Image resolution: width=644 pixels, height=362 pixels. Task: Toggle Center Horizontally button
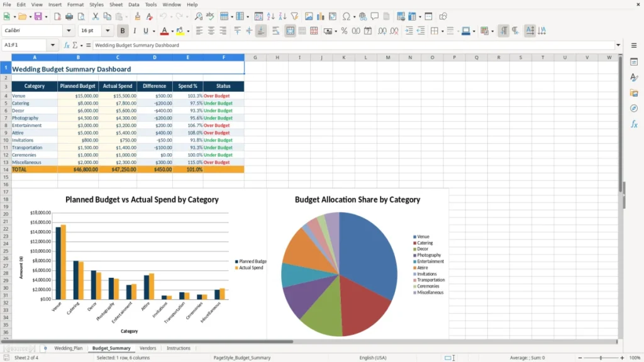tap(211, 31)
